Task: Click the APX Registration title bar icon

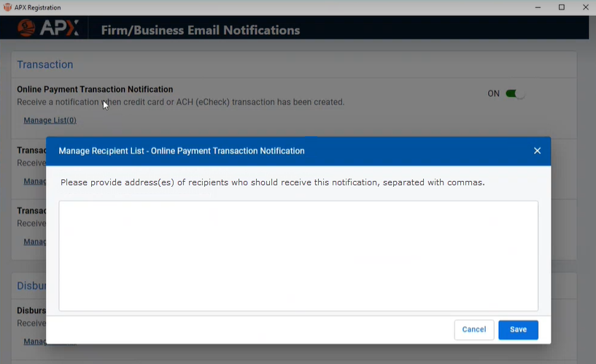Action: [7, 7]
